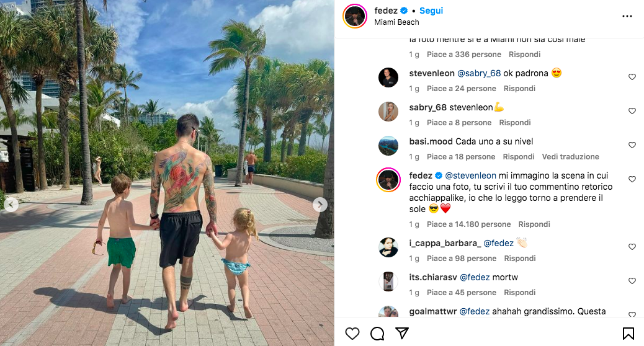This screenshot has height=346, width=644.
Task: Go to next photo with right arrow
Action: (320, 205)
